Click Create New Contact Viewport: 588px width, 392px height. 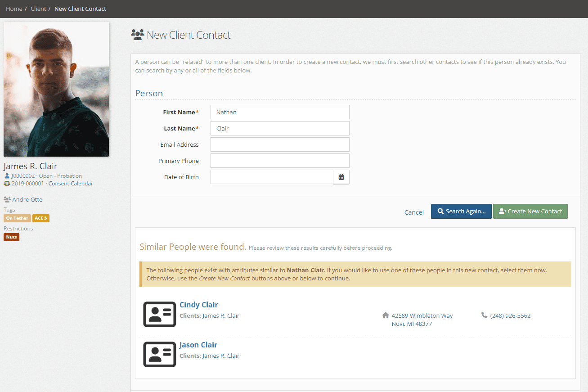(530, 211)
